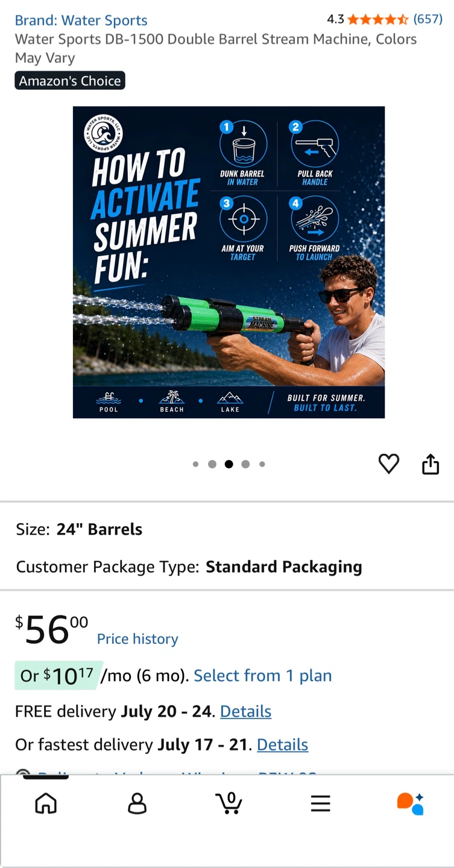Jump to the fifth image carousel dot
Image resolution: width=454 pixels, height=868 pixels.
(262, 464)
